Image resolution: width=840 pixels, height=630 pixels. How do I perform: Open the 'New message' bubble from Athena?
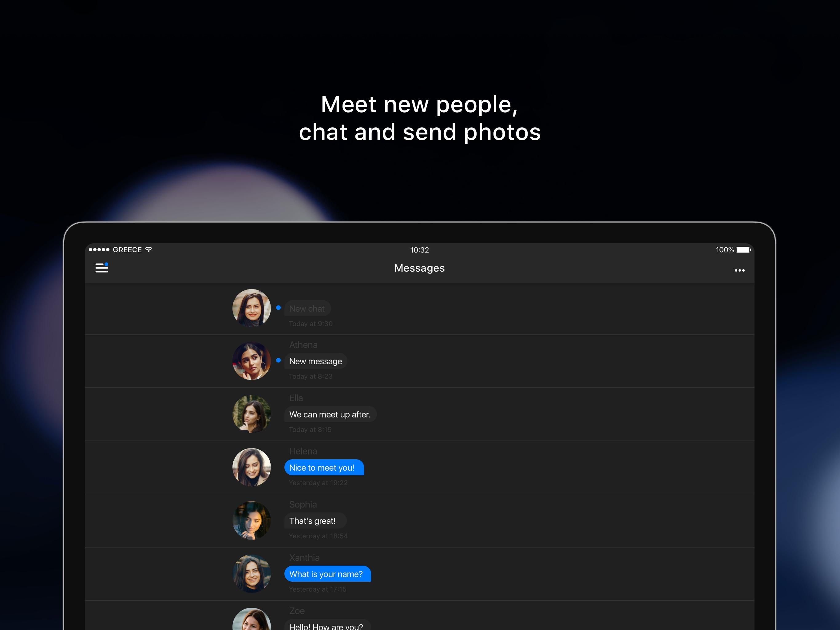point(315,361)
